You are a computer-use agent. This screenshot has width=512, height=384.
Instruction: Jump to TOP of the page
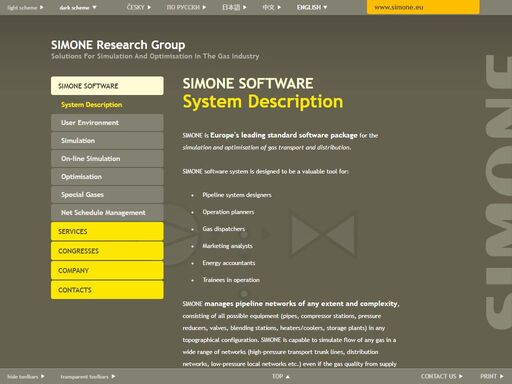[x=281, y=376]
